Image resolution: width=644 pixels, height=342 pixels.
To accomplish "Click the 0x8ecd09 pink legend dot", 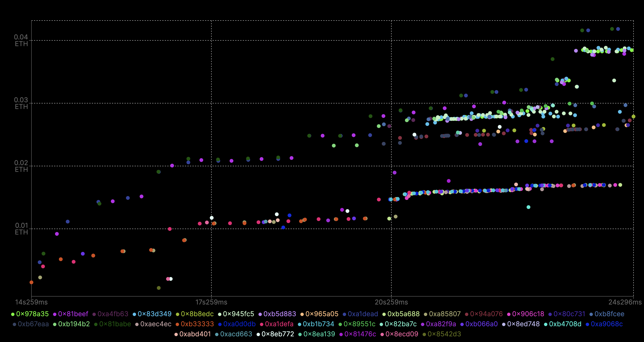I will pyautogui.click(x=382, y=334).
